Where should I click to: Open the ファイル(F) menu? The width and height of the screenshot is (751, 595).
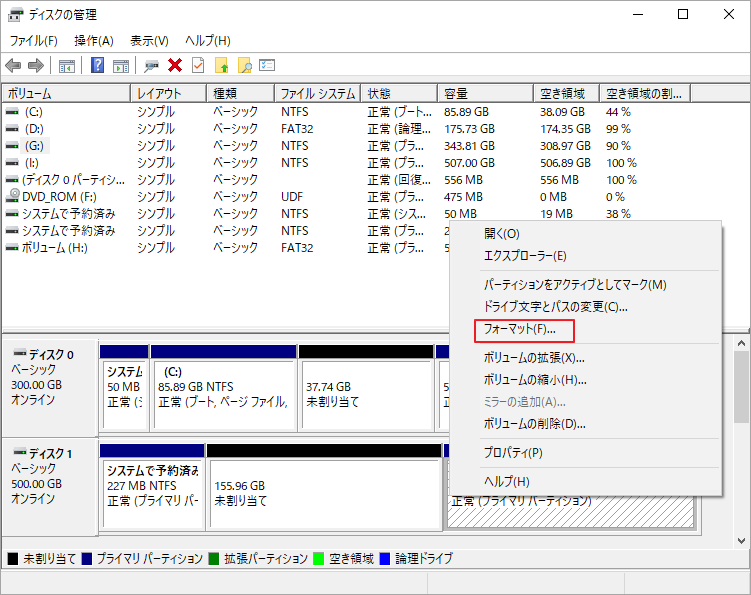click(34, 41)
